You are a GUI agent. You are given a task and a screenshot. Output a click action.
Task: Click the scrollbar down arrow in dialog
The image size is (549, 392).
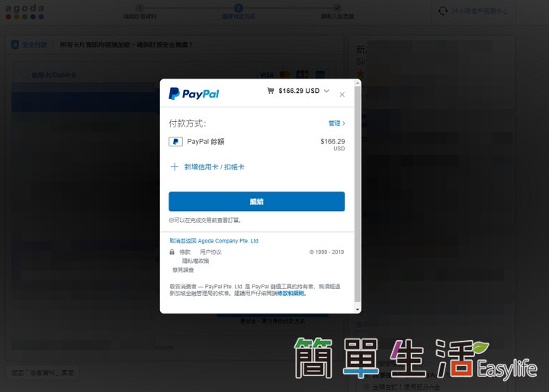coord(358,310)
